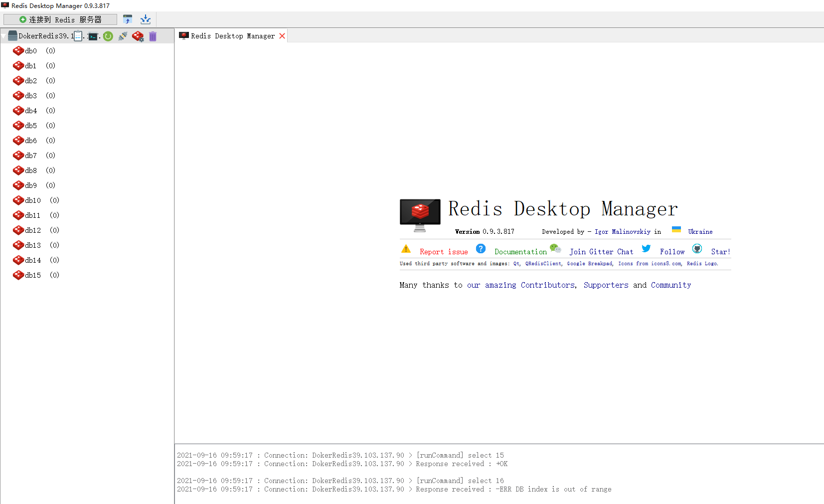Open the Star! link
Image resolution: width=824 pixels, height=504 pixels.
[x=720, y=252]
